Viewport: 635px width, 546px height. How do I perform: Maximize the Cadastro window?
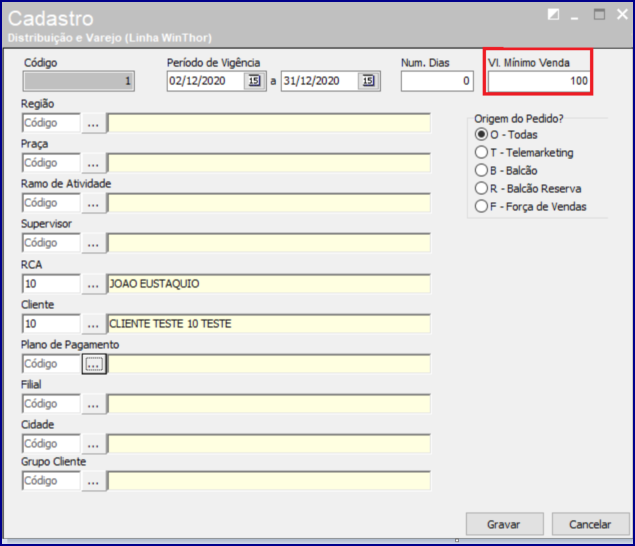coord(599,15)
